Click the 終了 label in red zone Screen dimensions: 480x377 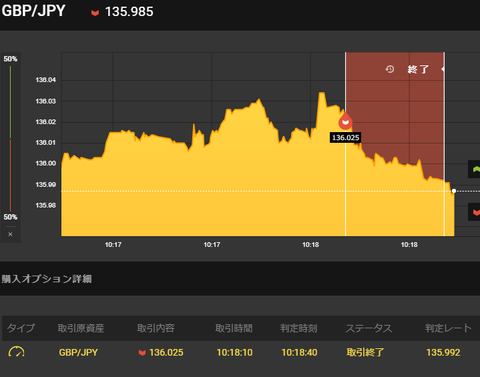pos(418,69)
